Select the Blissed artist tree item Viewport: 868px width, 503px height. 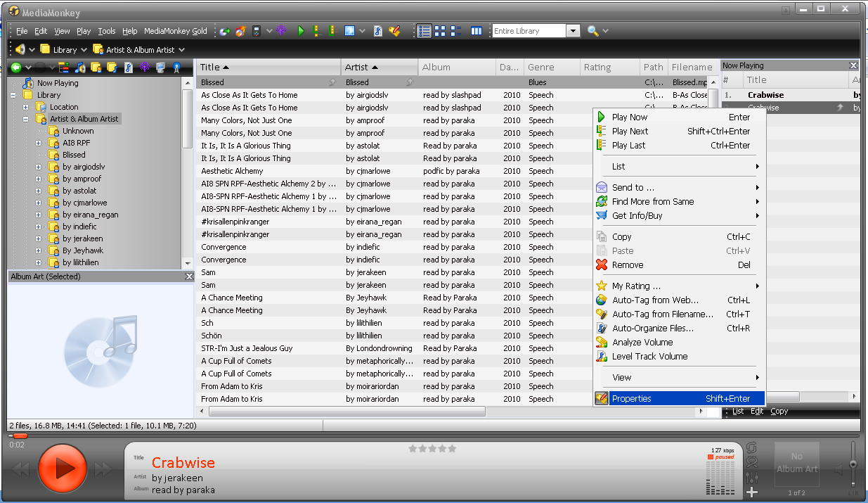74,155
